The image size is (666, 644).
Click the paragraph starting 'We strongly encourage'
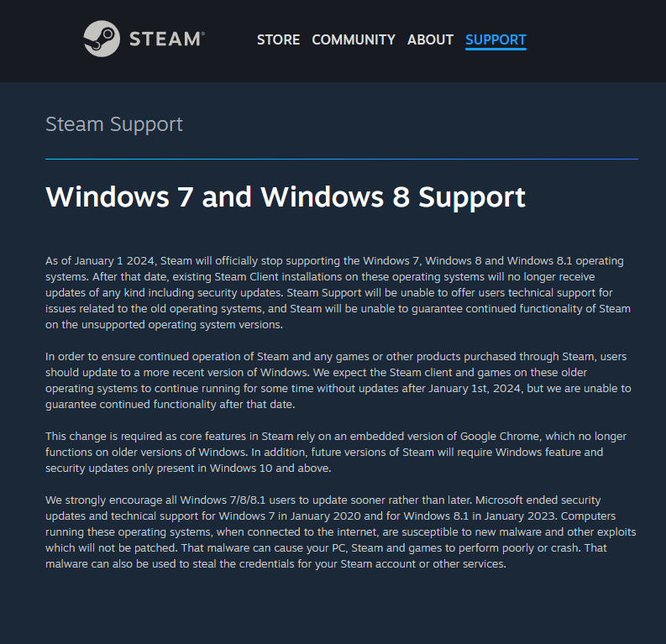tap(341, 532)
